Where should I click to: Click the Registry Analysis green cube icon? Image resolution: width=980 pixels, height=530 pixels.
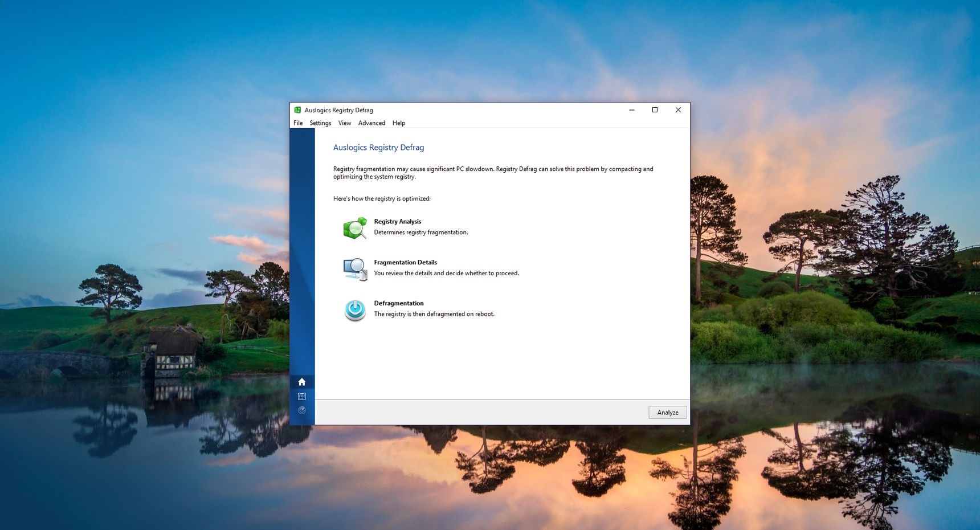click(x=355, y=228)
